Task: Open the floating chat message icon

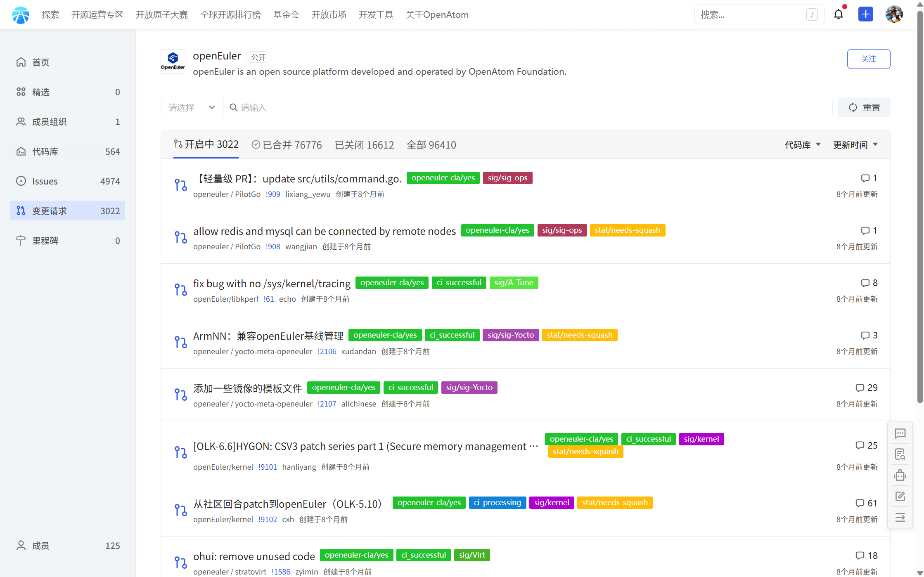Action: pyautogui.click(x=900, y=433)
